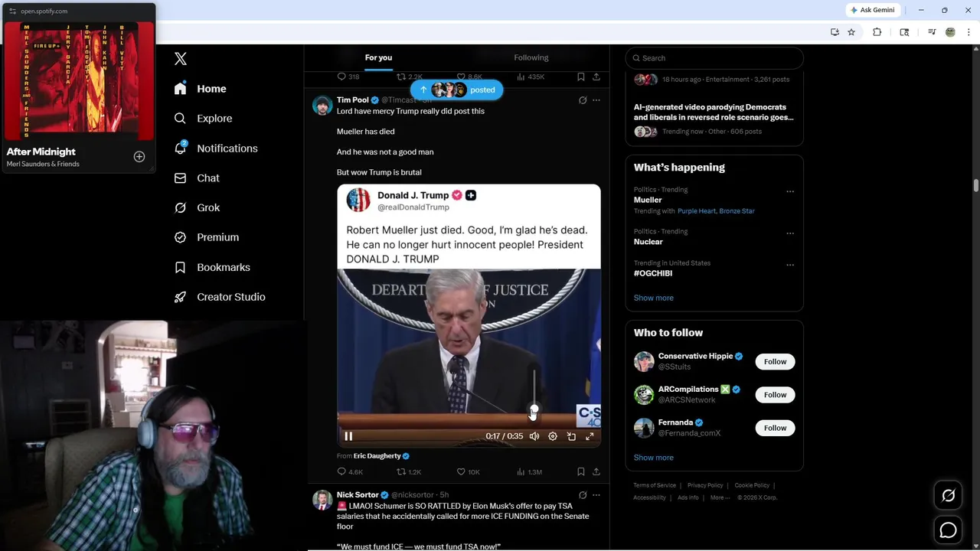The image size is (980, 551).
Task: Open more options for #OGCHIBI trend
Action: pos(790,265)
